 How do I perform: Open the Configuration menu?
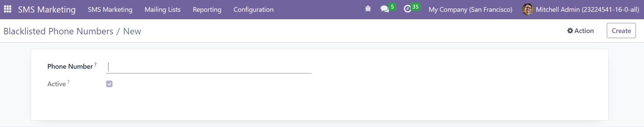pos(253,9)
